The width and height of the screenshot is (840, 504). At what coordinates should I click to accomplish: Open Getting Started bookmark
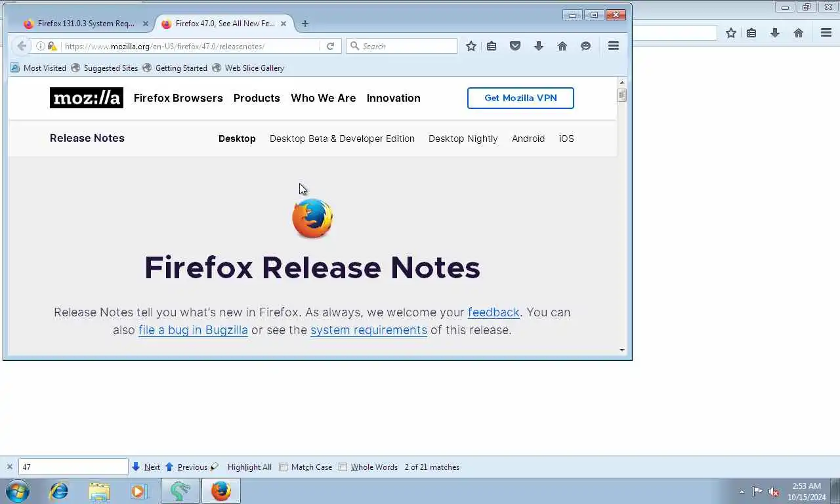[x=175, y=68]
